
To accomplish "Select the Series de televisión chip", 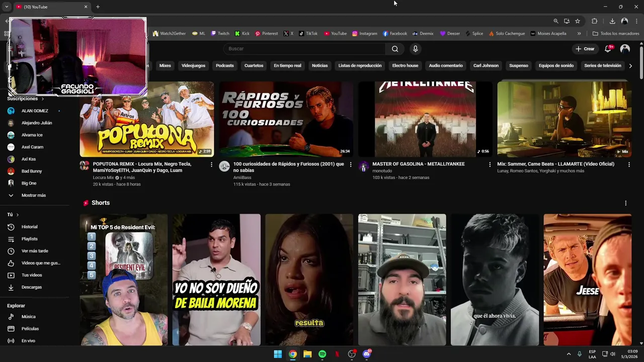I will point(603,66).
